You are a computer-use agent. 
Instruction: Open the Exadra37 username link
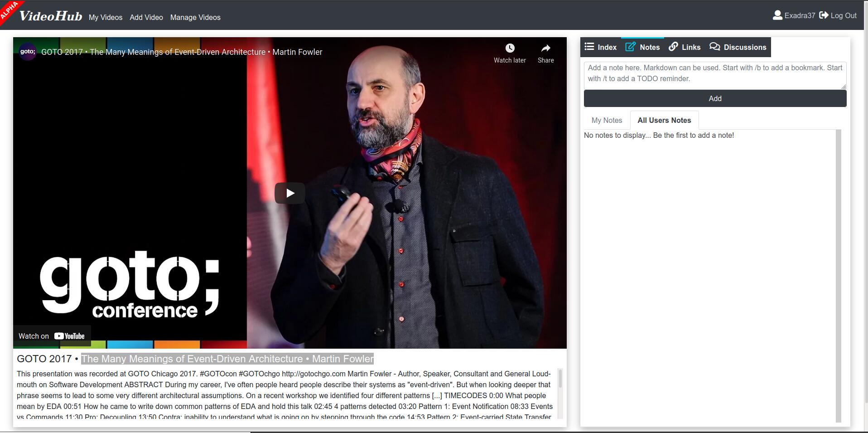coord(800,15)
